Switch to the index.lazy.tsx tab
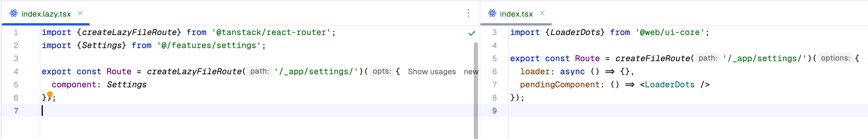The image size is (868, 139). pos(46,14)
